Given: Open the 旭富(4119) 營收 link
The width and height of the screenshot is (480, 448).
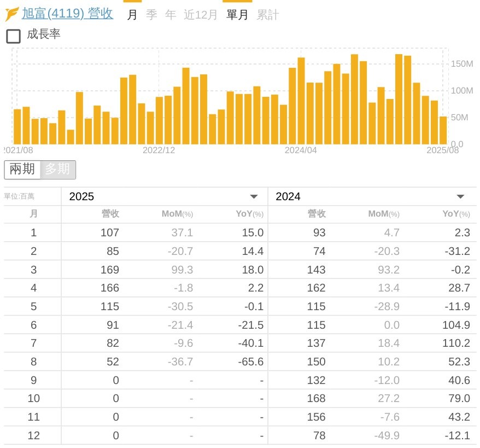Looking at the screenshot, I should click(67, 14).
